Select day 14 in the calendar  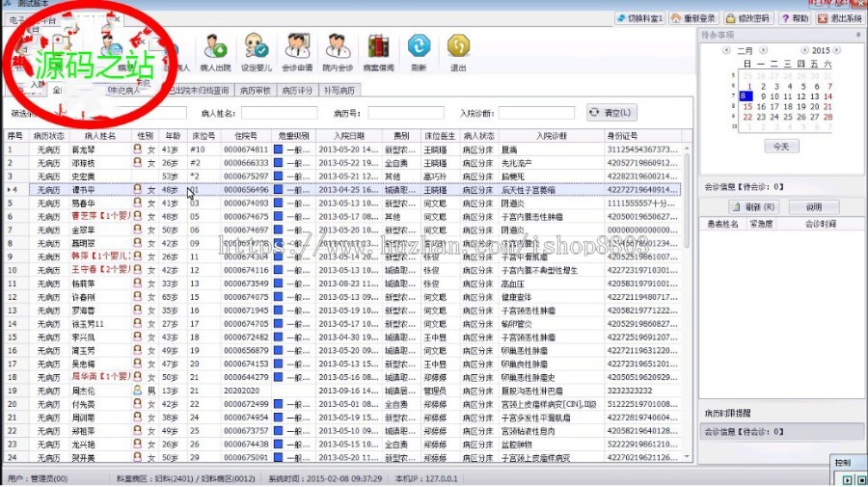pos(828,95)
